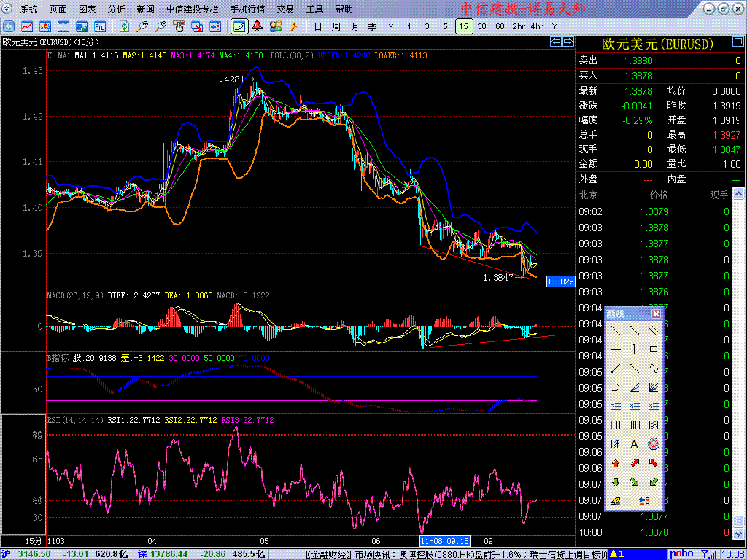Click the tick list scrollbar up arrow

point(739,195)
